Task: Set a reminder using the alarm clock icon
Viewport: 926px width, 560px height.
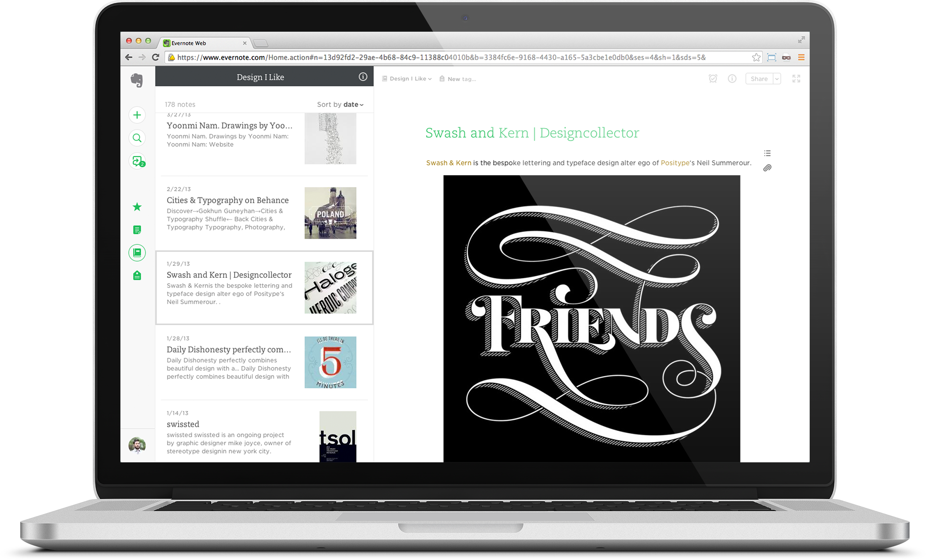Action: 714,79
